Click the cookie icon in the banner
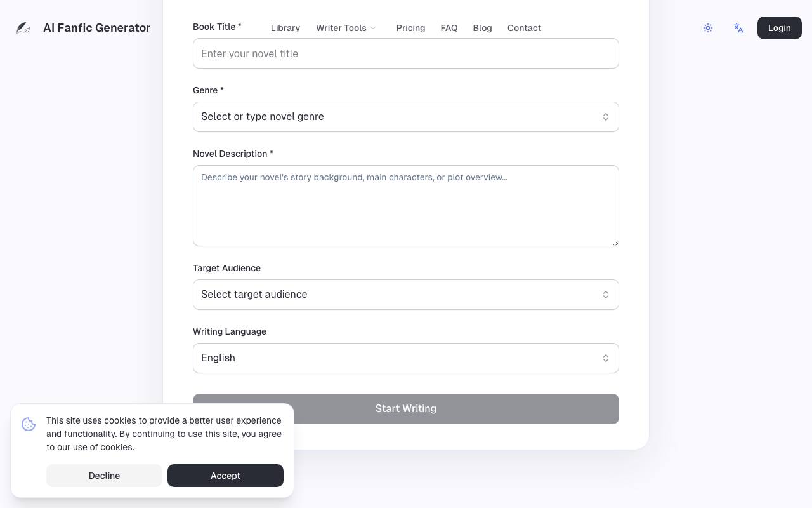The height and width of the screenshot is (508, 812). point(29,424)
